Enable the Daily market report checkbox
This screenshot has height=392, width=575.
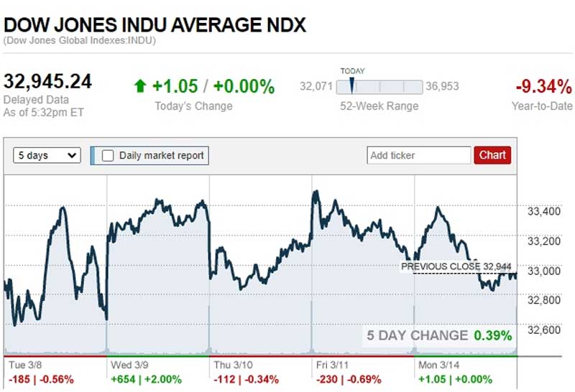108,155
